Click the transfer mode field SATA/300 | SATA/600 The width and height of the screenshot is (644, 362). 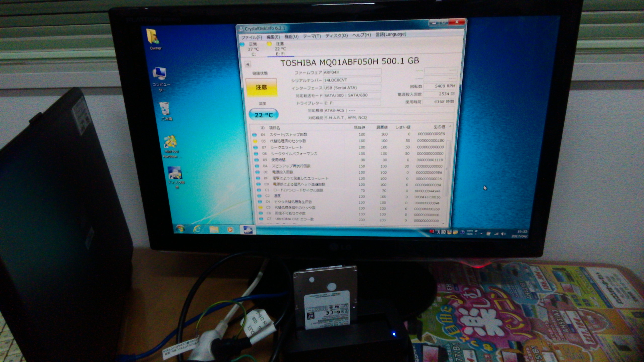[x=352, y=95]
